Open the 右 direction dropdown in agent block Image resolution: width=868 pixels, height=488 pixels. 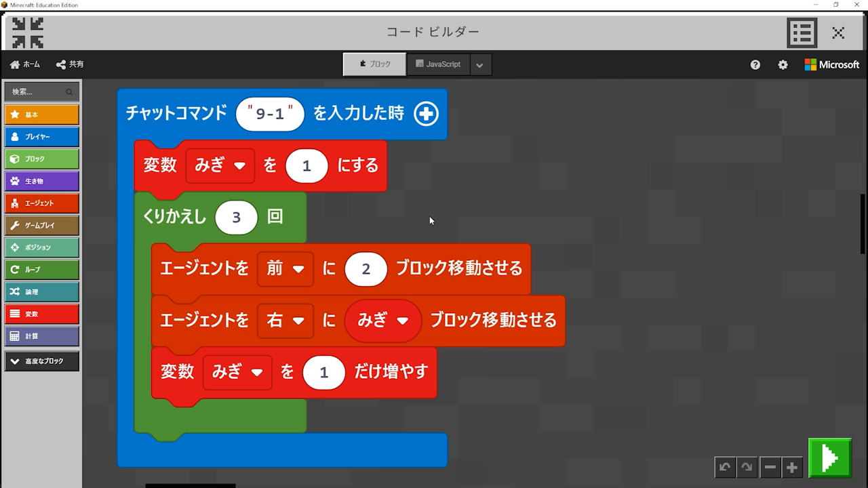(x=285, y=320)
